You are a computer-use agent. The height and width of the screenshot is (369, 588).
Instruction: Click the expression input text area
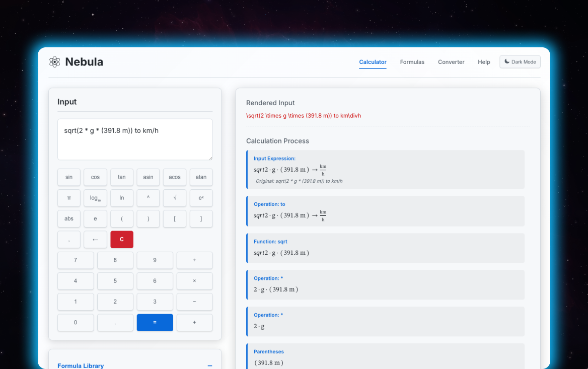[x=135, y=139]
